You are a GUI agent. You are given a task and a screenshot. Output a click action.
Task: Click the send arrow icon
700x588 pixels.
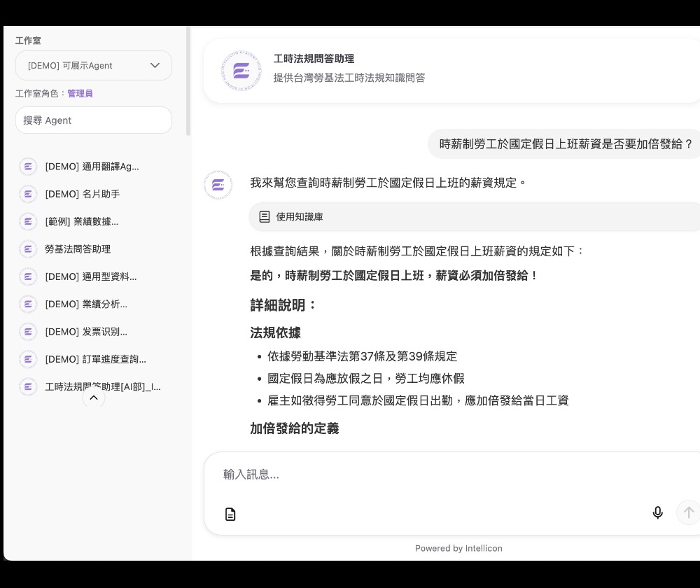[688, 512]
